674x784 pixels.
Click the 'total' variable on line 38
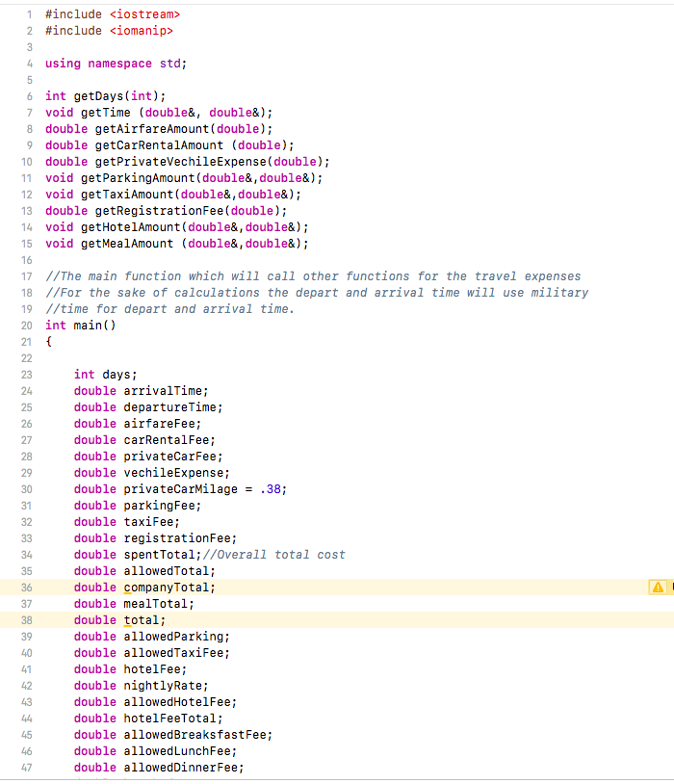point(141,620)
